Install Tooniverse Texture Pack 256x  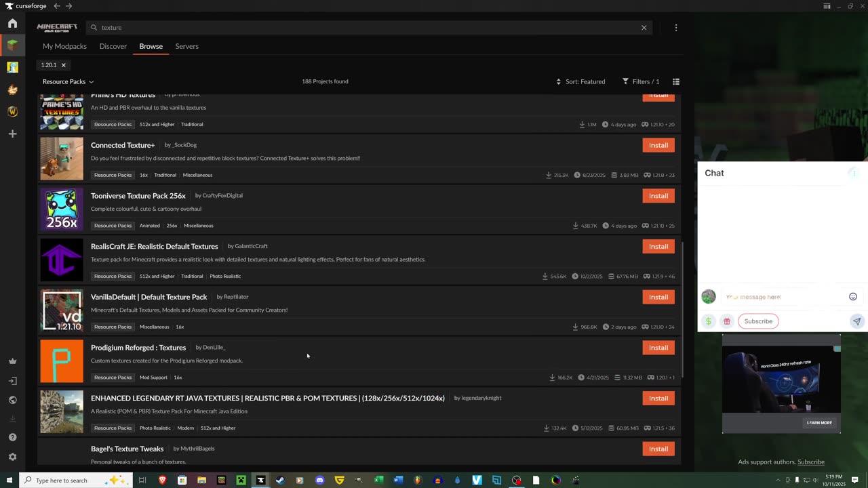[658, 196]
